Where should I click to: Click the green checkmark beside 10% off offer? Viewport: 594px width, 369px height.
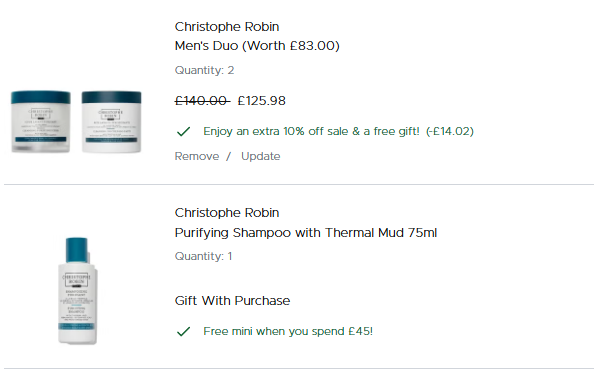183,131
